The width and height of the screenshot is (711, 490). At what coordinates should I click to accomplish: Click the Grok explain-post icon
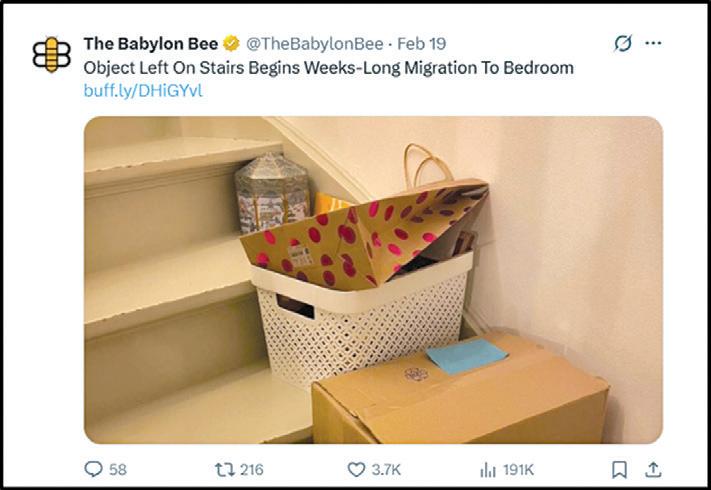click(x=623, y=44)
